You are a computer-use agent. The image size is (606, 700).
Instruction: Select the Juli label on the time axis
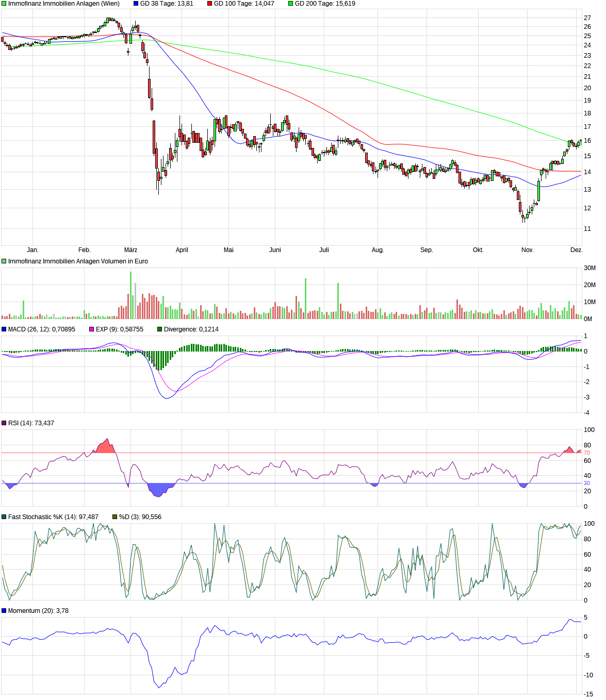tap(324, 250)
